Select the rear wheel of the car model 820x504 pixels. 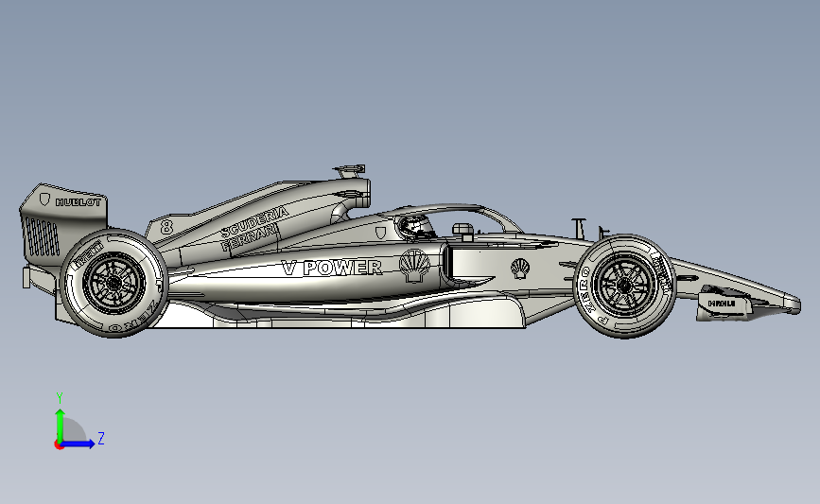click(114, 283)
